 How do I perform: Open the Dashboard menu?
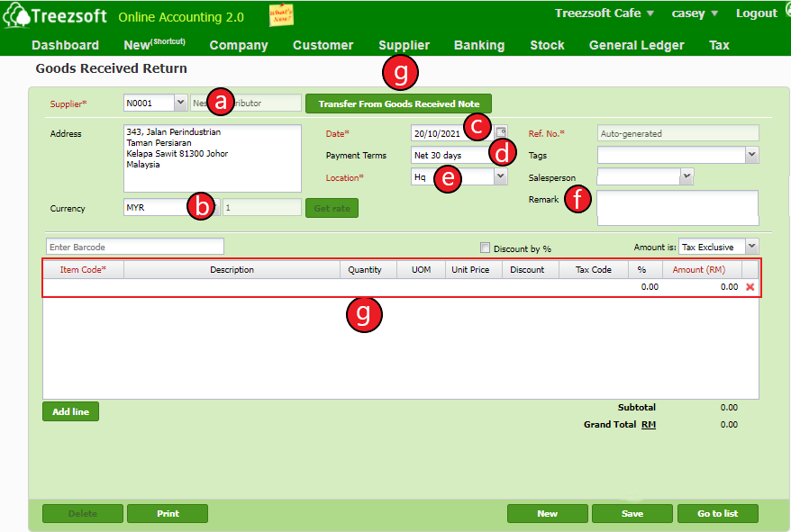65,45
